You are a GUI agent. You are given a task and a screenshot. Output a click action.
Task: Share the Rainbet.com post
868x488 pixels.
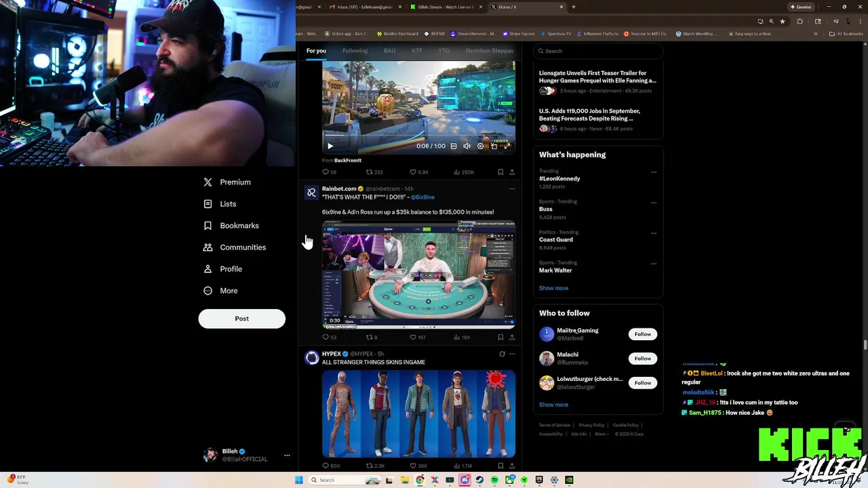click(x=512, y=337)
